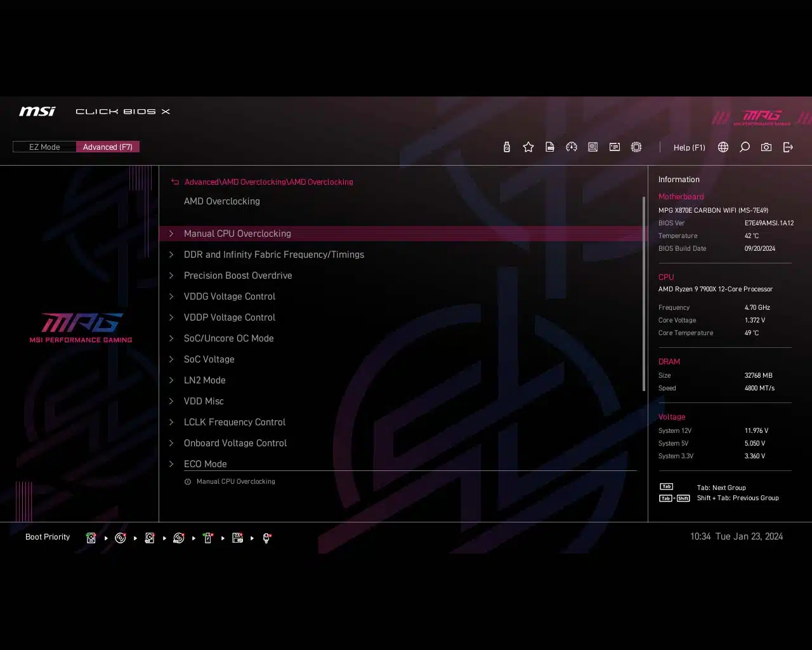Select the network boot priority icon
The height and width of the screenshot is (650, 812).
[x=267, y=538]
